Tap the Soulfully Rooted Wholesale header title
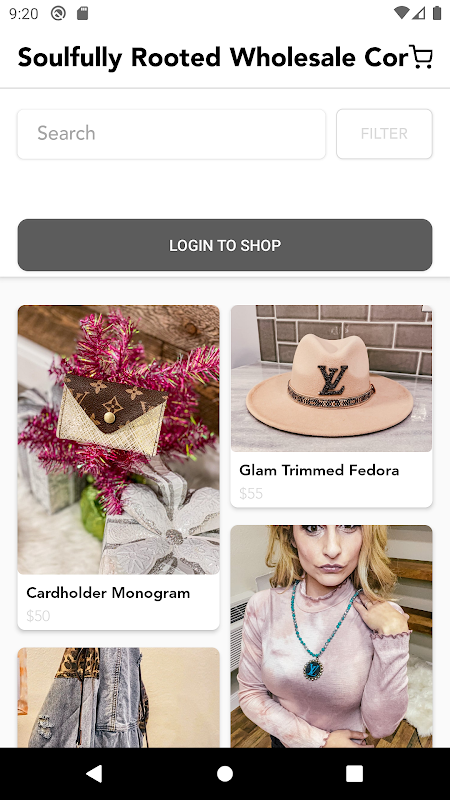This screenshot has width=450, height=800. [x=213, y=57]
